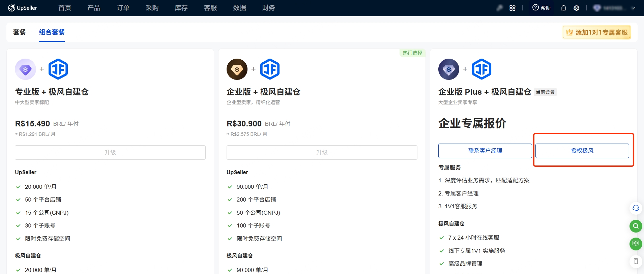Click the blurred key icon in the top bar
This screenshot has height=274, width=644.
coord(500,8)
